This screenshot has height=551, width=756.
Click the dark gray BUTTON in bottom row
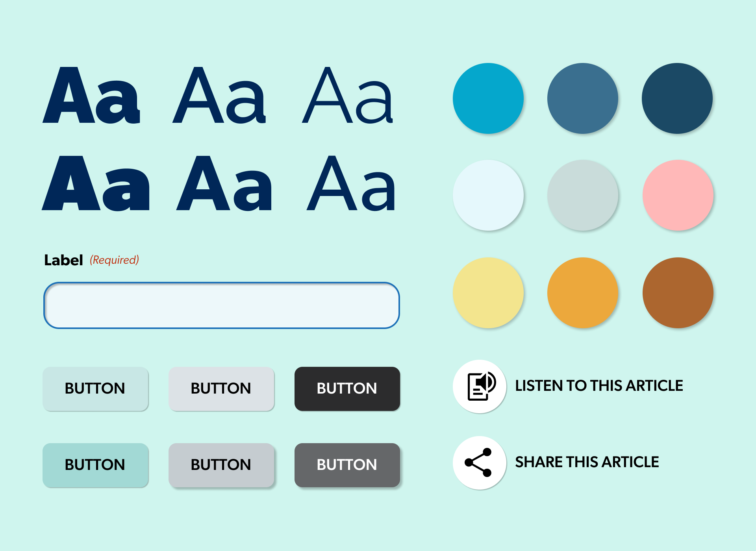347,465
